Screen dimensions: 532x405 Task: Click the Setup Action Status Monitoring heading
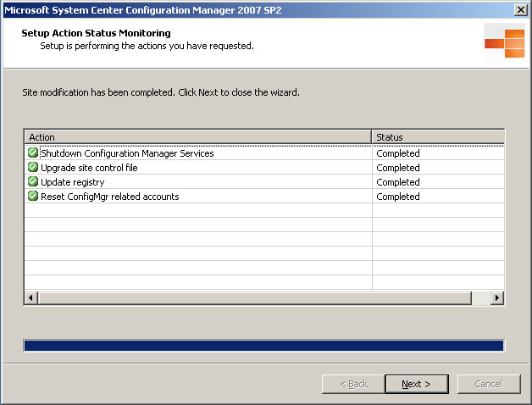(x=96, y=33)
